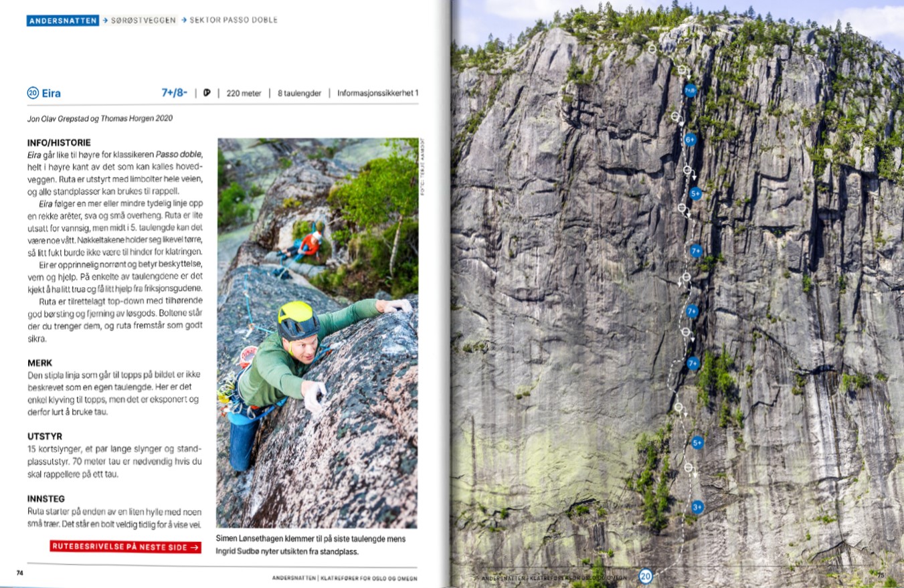Select the bolt protection icon in route header

[207, 94]
